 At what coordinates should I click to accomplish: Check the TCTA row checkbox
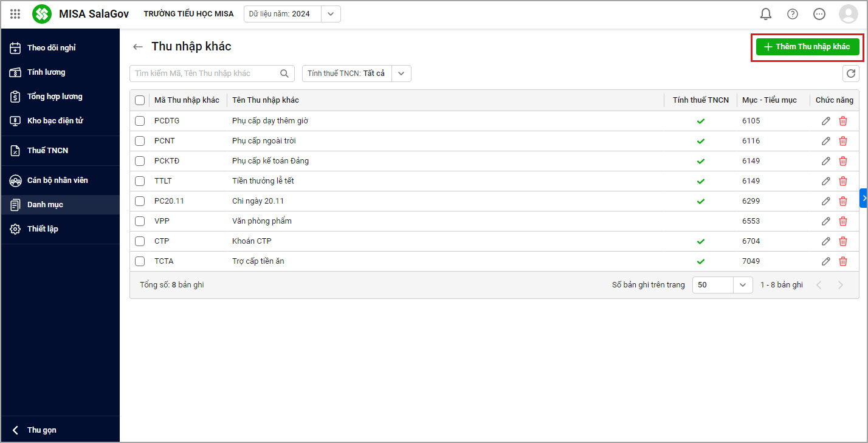(140, 261)
